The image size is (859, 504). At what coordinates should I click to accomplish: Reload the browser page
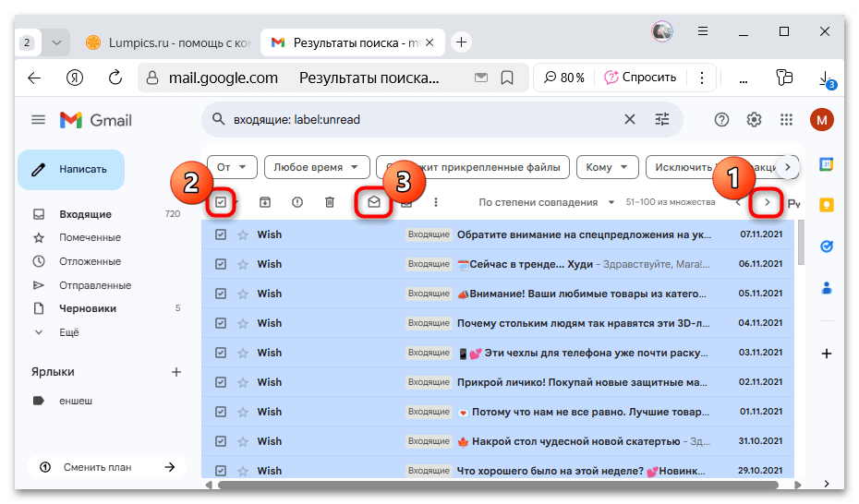coord(115,78)
